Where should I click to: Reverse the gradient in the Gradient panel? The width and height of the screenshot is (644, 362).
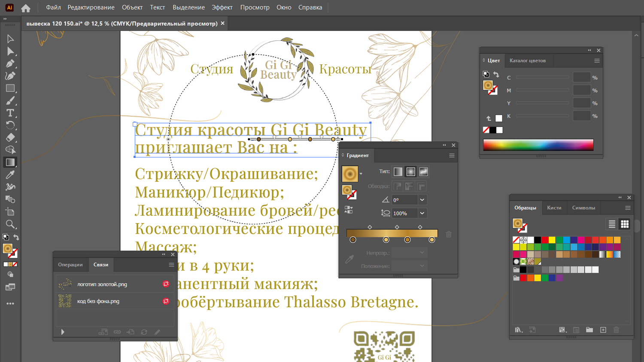(x=349, y=210)
